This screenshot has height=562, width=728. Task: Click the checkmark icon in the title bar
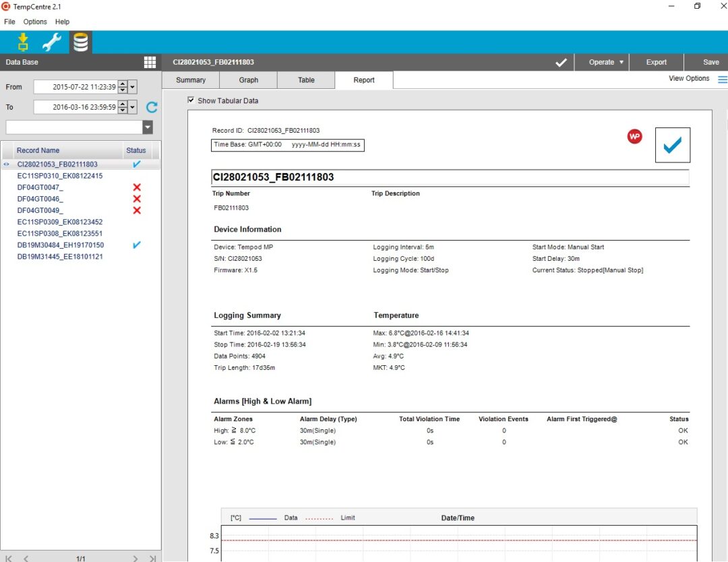562,61
